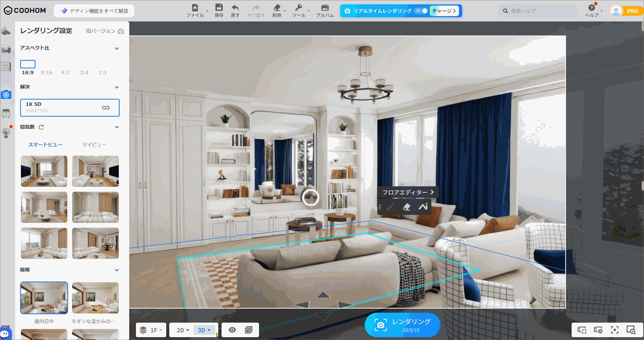
Task: Open the user profile avatar
Action: tap(616, 11)
